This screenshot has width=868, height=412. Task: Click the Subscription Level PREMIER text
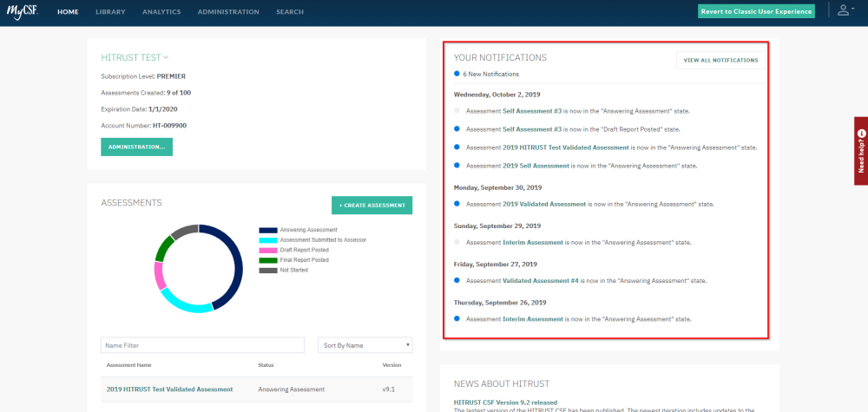coord(143,76)
